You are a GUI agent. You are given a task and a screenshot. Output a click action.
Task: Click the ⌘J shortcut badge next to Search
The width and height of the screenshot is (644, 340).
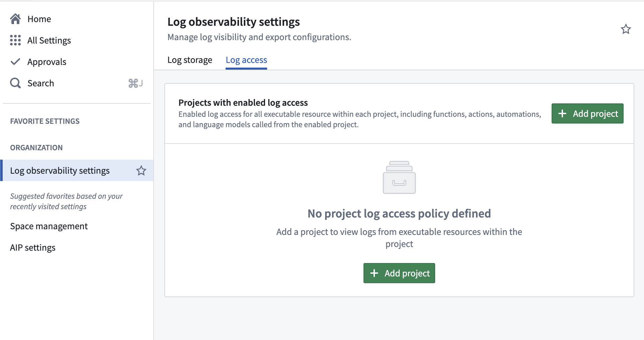[x=135, y=83]
